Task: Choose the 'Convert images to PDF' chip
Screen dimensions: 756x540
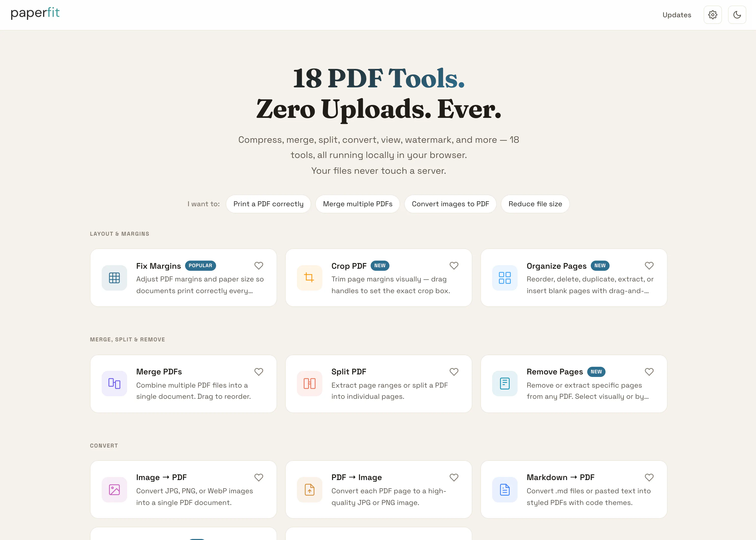Action: [450, 204]
